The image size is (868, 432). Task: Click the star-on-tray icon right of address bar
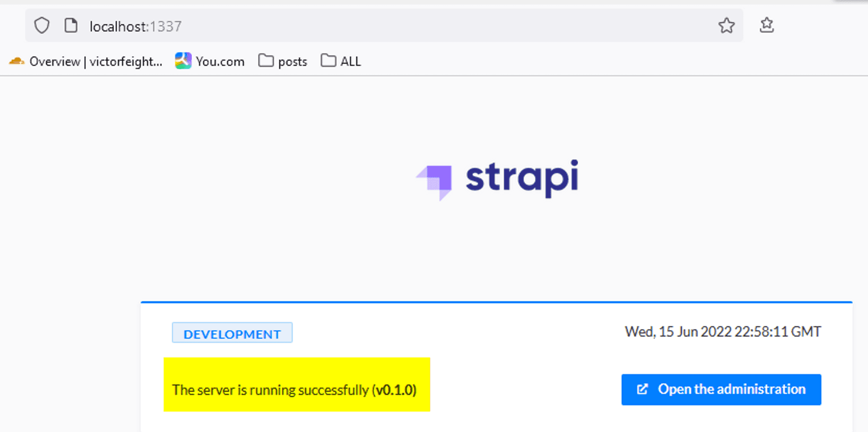[767, 25]
